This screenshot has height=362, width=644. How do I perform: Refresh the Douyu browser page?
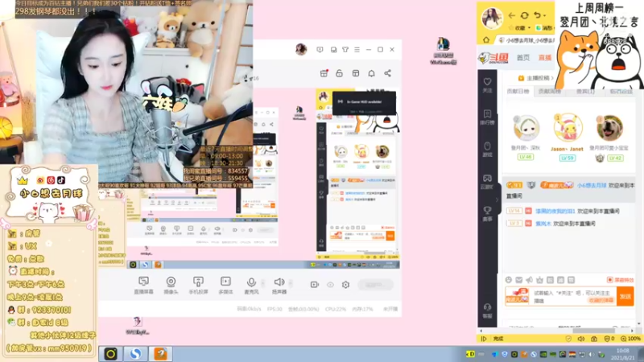click(x=525, y=15)
